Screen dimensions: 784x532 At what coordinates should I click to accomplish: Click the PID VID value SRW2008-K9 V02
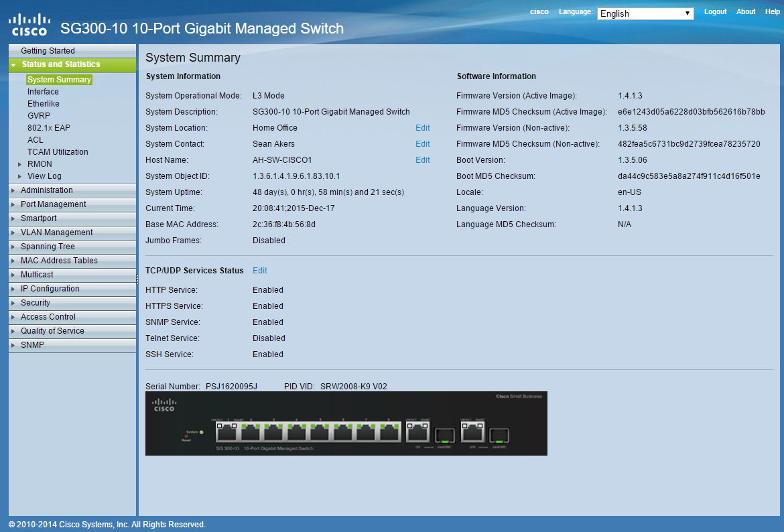[x=354, y=386]
